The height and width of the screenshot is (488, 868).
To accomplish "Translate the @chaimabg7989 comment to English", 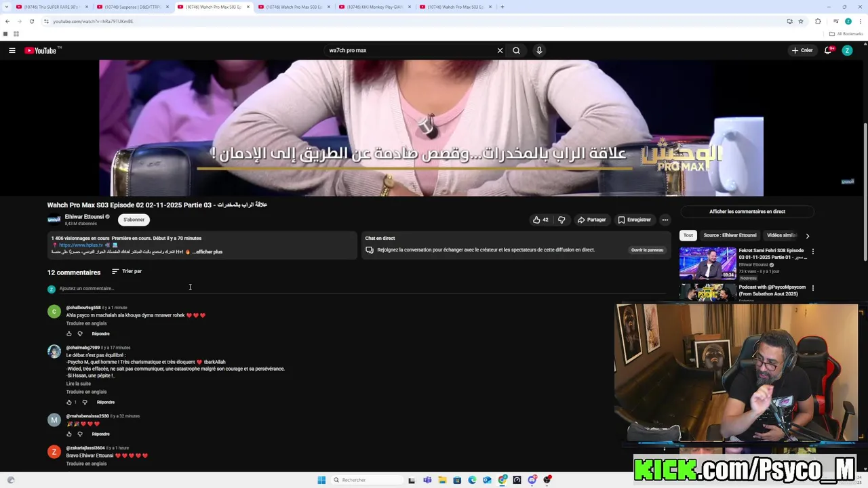I will point(86,392).
